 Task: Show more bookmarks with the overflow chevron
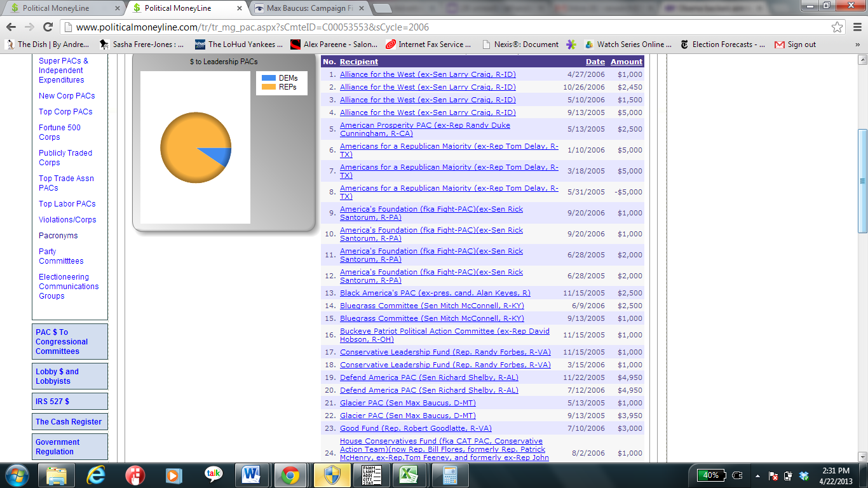click(857, 44)
